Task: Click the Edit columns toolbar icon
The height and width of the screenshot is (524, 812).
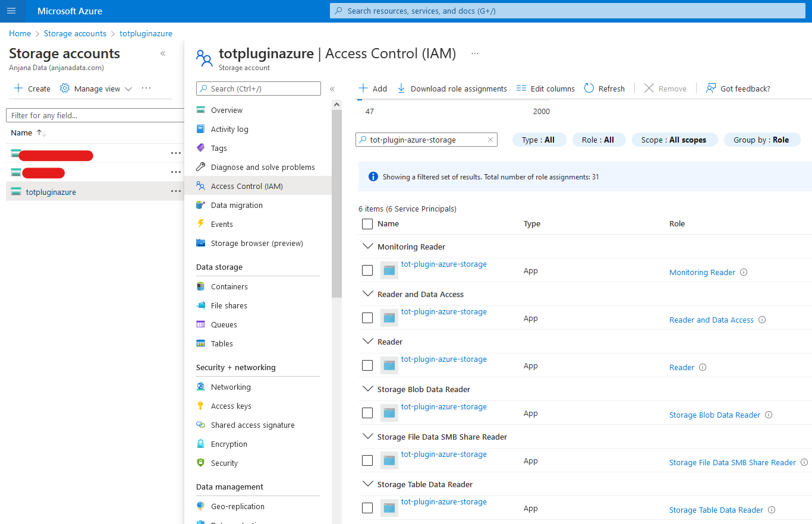Action: [521, 89]
